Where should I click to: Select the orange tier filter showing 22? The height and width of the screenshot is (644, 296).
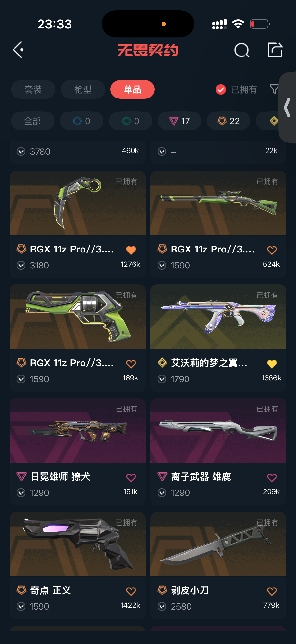228,121
